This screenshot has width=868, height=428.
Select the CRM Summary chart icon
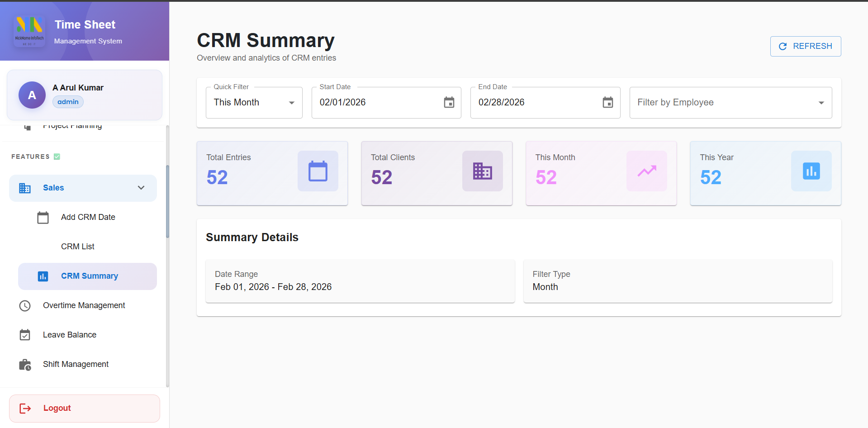(x=43, y=276)
